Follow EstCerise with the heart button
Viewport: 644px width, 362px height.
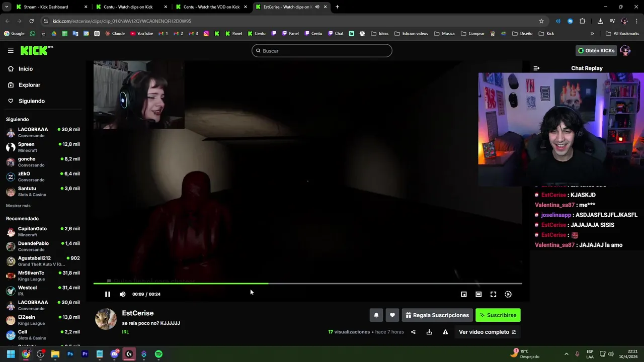click(x=392, y=315)
